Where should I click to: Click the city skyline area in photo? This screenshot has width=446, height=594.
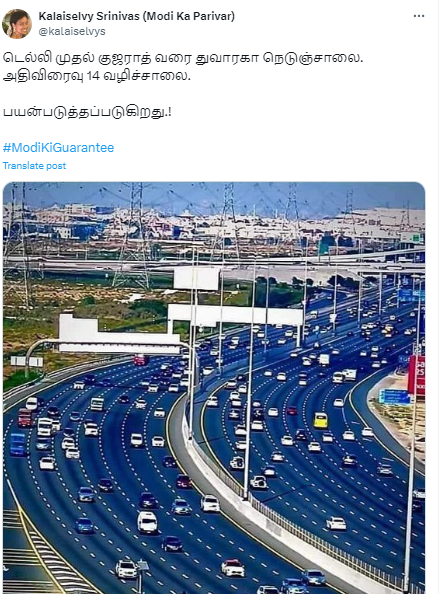[x=214, y=227]
